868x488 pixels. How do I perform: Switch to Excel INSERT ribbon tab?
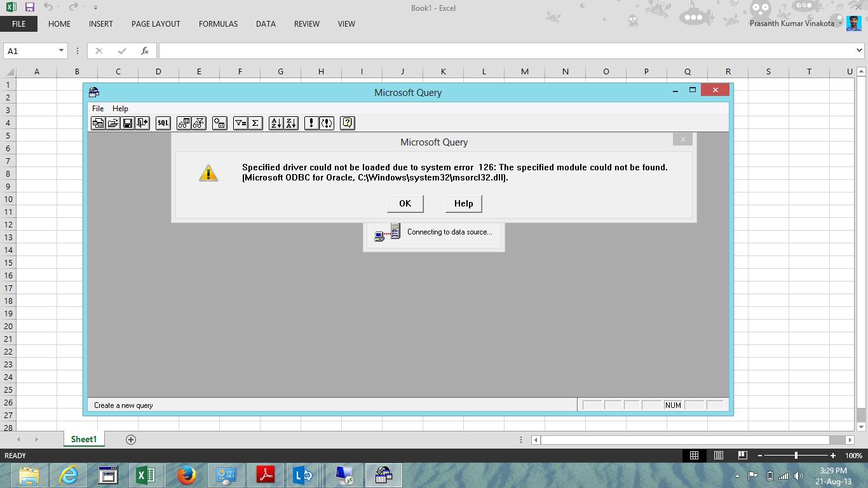[100, 24]
